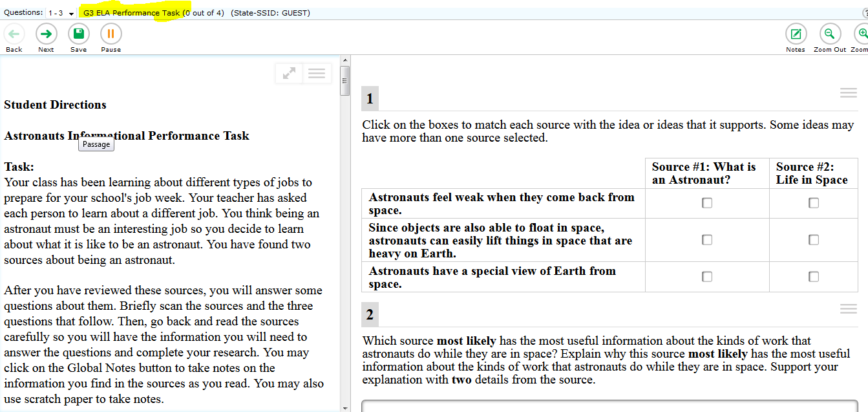The image size is (868, 412).
Task: Open question 2's context menu
Action: coord(848,309)
